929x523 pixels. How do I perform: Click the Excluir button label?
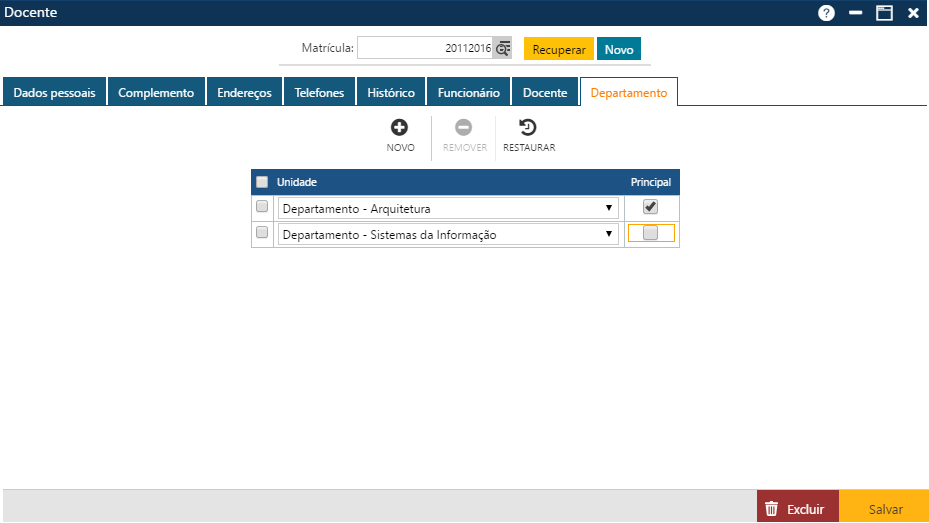pos(806,509)
